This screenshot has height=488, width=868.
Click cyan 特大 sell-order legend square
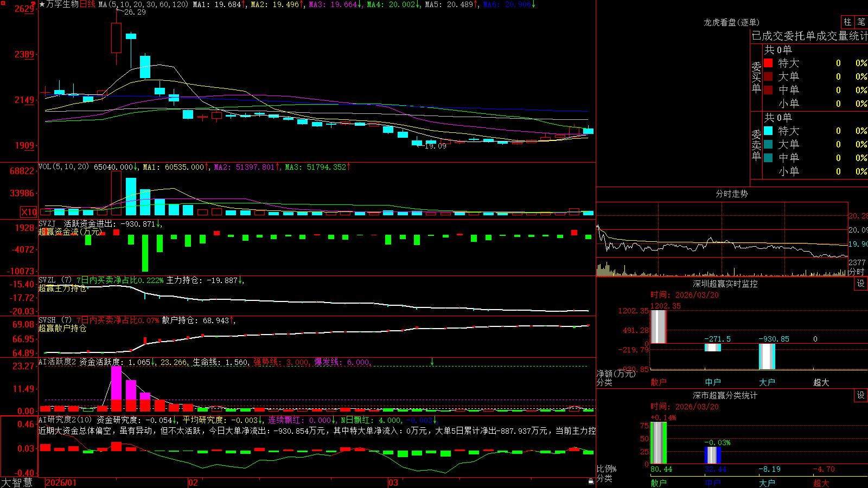click(x=768, y=131)
